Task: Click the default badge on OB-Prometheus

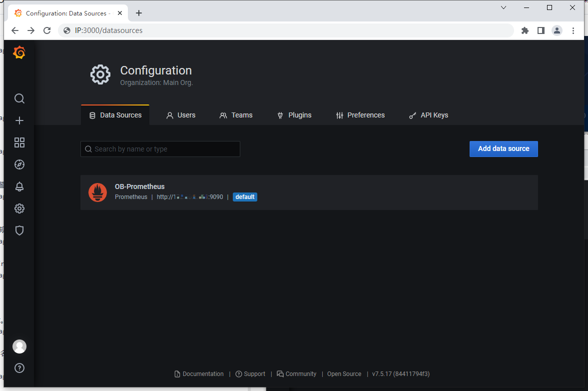Action: click(245, 197)
